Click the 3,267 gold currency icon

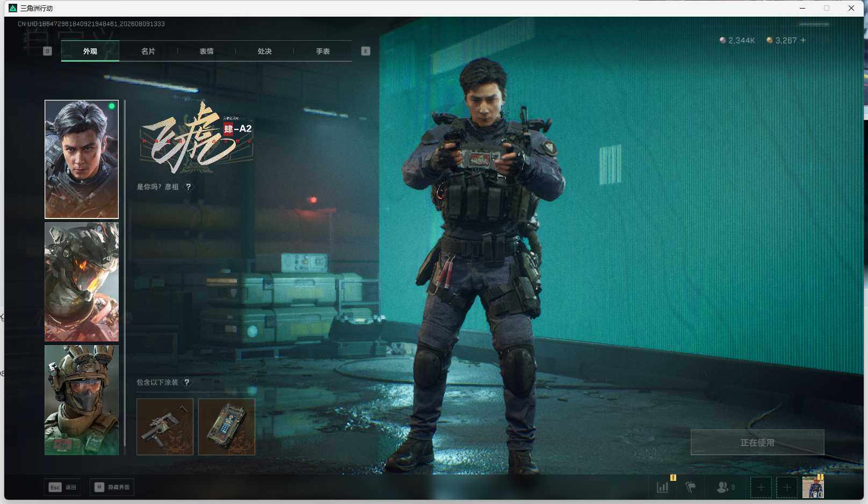tap(769, 40)
